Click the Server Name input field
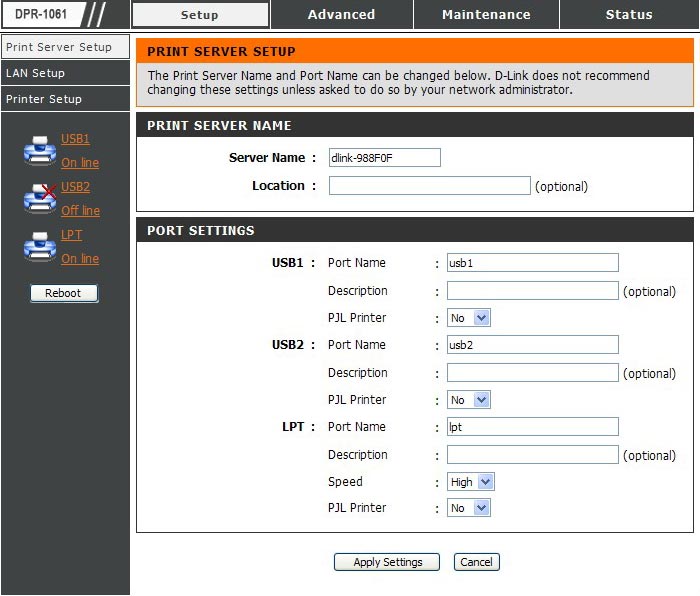Image resolution: width=700 pixels, height=596 pixels. coord(385,158)
